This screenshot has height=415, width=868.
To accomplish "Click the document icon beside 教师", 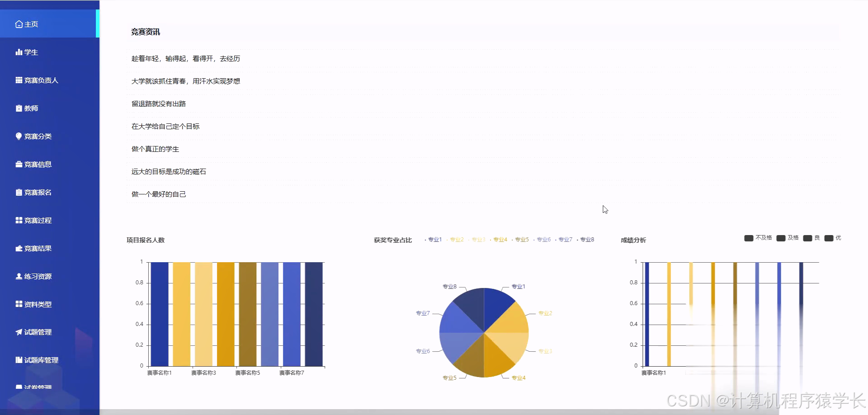I will (x=19, y=108).
